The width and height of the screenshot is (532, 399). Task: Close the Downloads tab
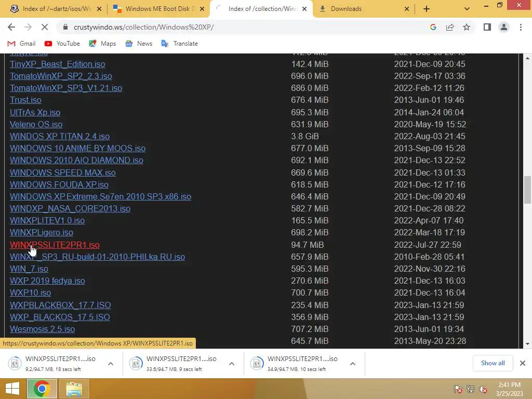[x=406, y=9]
